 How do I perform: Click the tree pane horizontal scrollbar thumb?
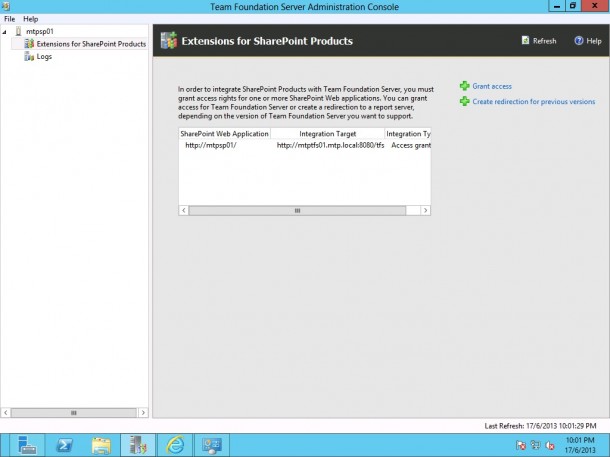tap(74, 413)
